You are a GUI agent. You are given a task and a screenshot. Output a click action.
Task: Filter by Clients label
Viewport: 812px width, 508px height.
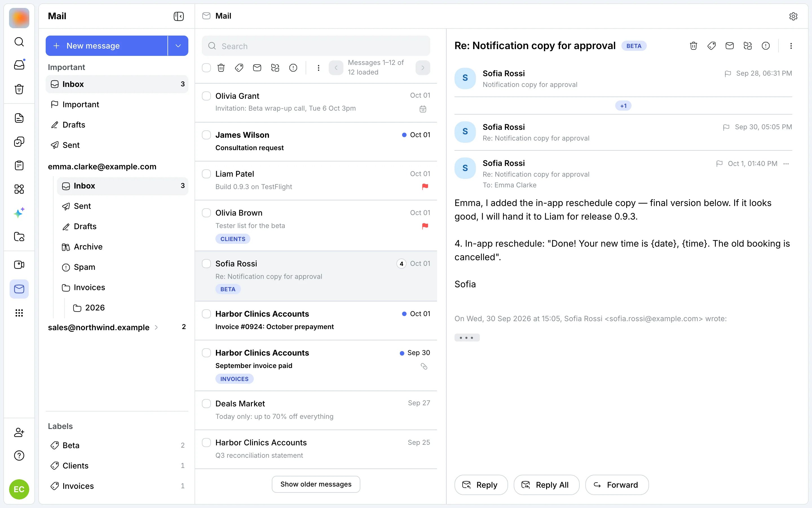(x=117, y=466)
